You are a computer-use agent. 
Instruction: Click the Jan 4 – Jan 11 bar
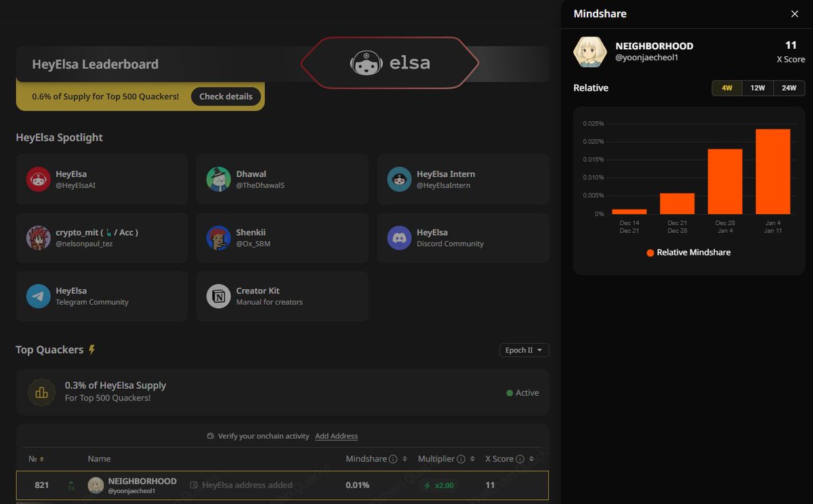(x=773, y=171)
